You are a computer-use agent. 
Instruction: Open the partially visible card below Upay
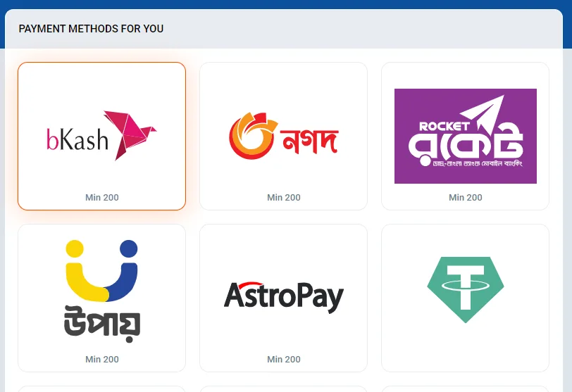coord(101,388)
